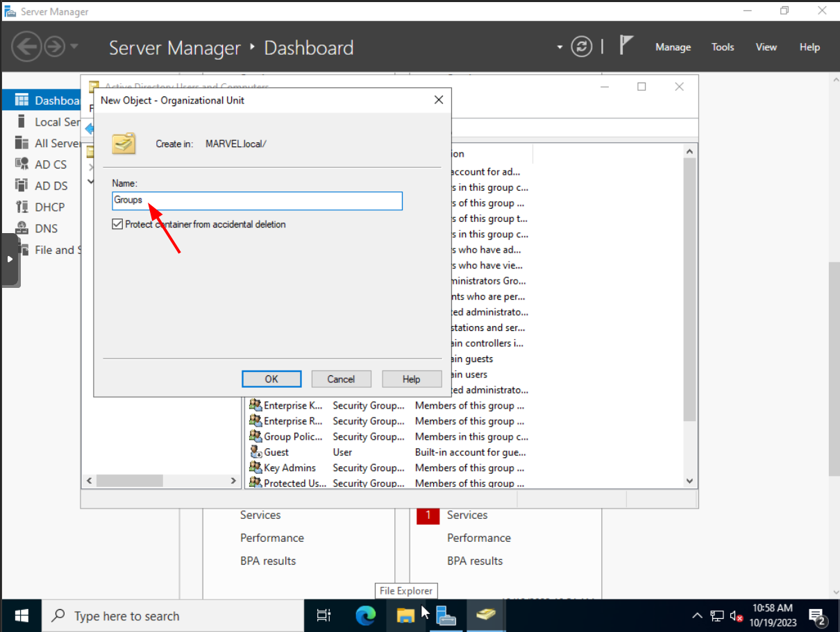This screenshot has height=632, width=840.
Task: Toggle Protect container from accidental deletion
Action: click(117, 224)
